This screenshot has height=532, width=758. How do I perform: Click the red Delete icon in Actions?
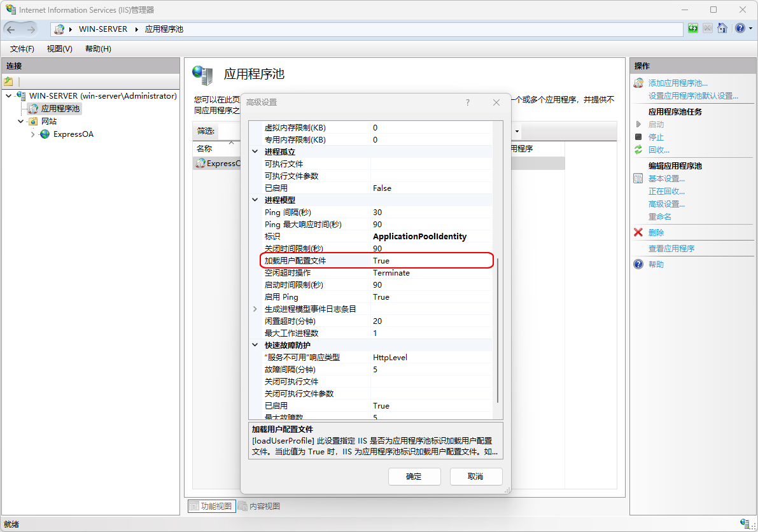point(638,233)
